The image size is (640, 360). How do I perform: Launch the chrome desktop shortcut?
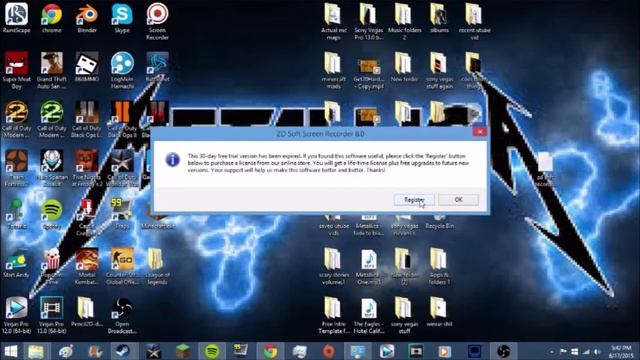click(51, 18)
